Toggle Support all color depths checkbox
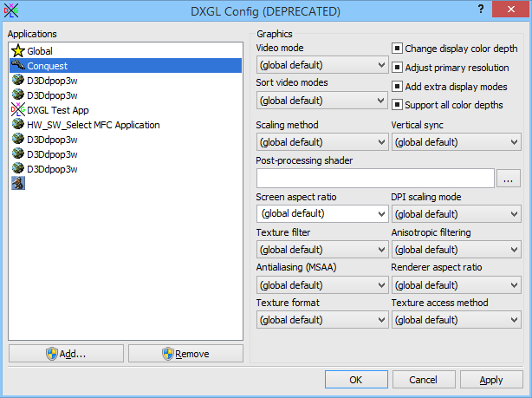 click(397, 105)
